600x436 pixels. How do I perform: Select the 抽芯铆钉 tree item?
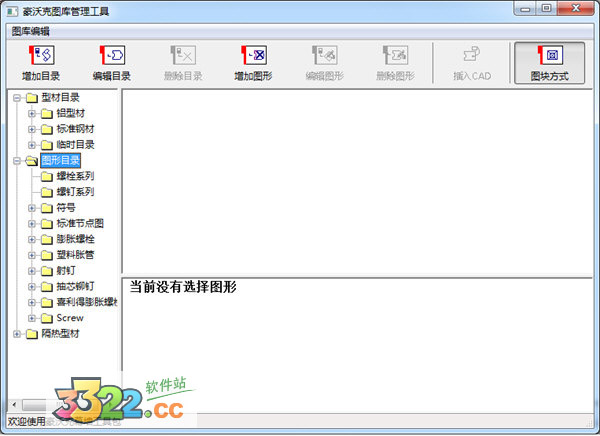pos(75,286)
